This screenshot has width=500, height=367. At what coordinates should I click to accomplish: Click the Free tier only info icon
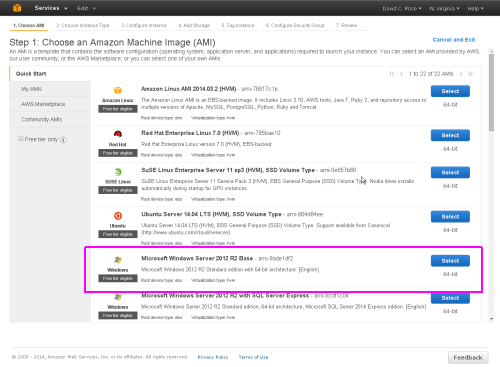[x=63, y=140]
